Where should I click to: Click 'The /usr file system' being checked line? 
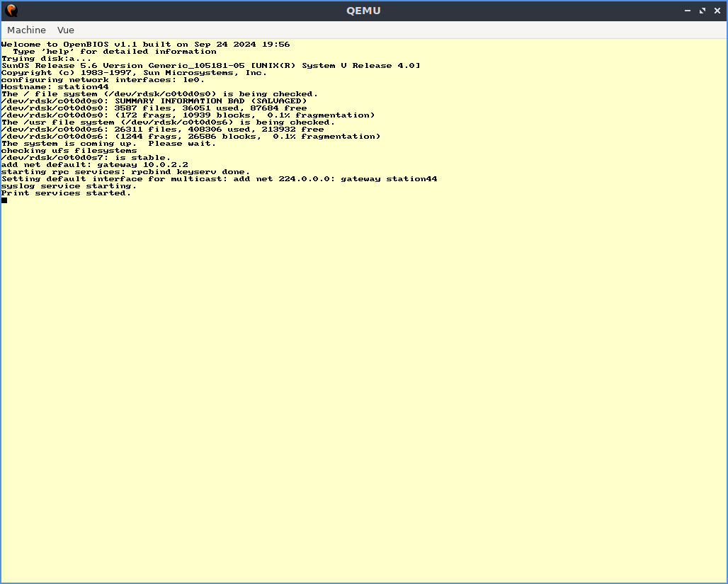pos(168,122)
